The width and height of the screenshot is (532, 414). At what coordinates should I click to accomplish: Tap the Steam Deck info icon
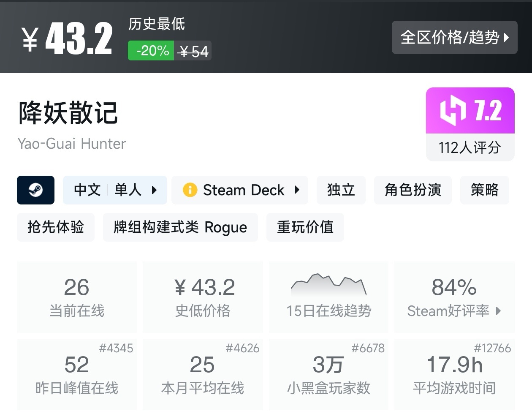[190, 190]
